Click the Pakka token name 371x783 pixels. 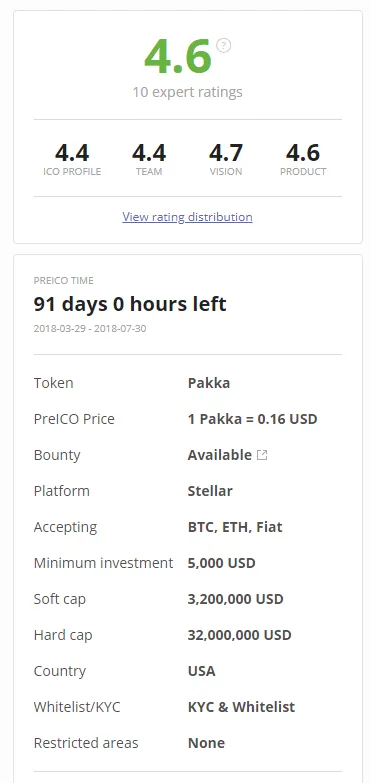209,383
